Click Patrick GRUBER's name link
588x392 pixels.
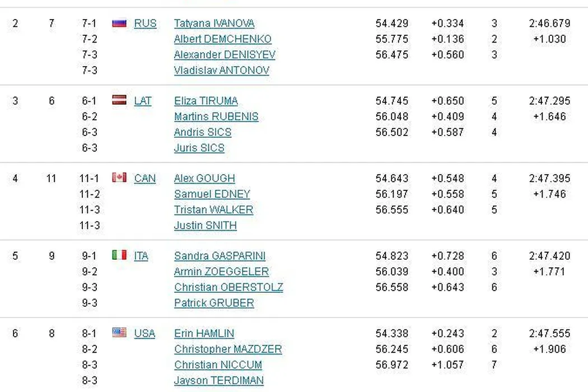click(x=214, y=303)
